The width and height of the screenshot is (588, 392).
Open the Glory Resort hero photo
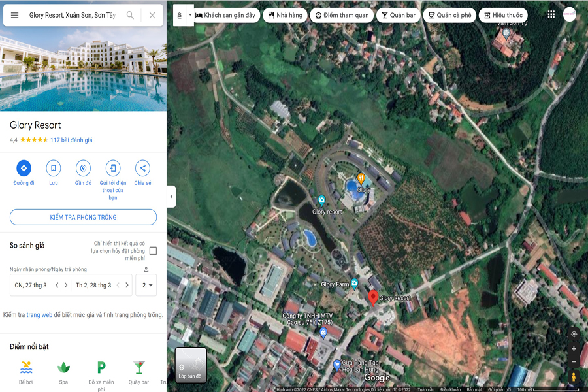pyautogui.click(x=83, y=69)
